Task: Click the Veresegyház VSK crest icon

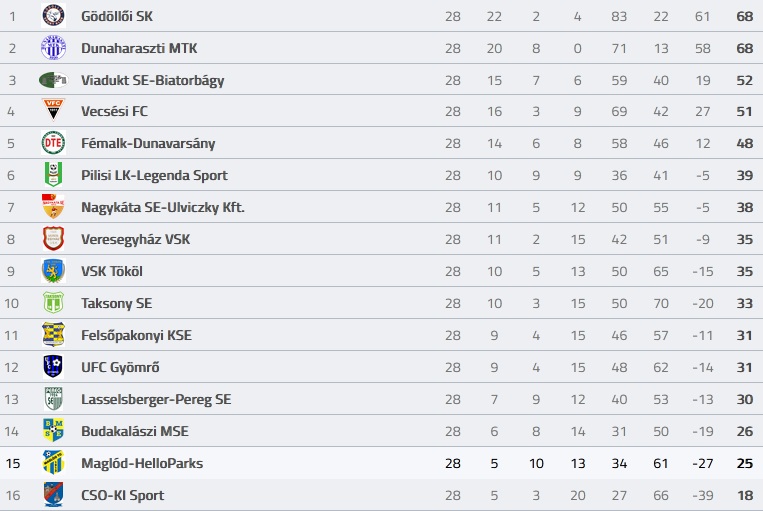Action: tap(53, 238)
